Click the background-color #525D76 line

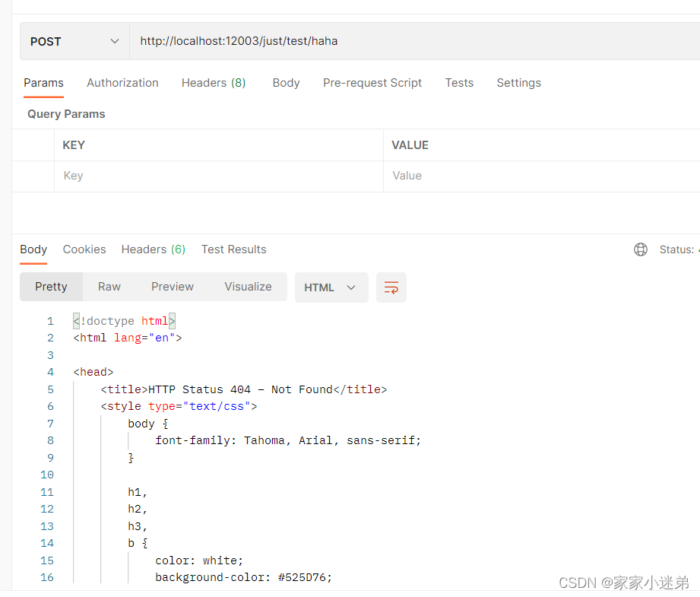click(x=244, y=578)
